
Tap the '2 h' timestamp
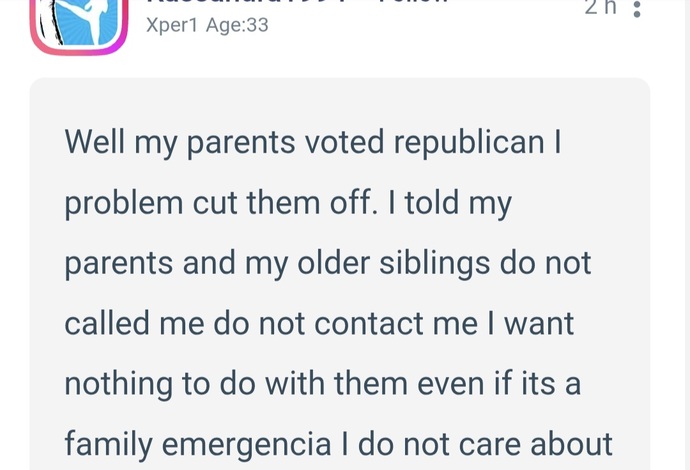point(601,7)
